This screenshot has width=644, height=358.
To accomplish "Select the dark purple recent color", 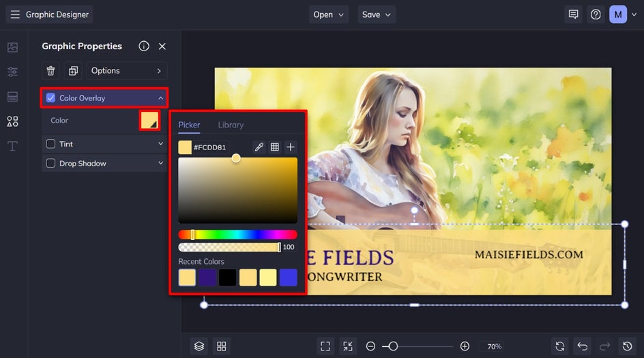I will 207,278.
